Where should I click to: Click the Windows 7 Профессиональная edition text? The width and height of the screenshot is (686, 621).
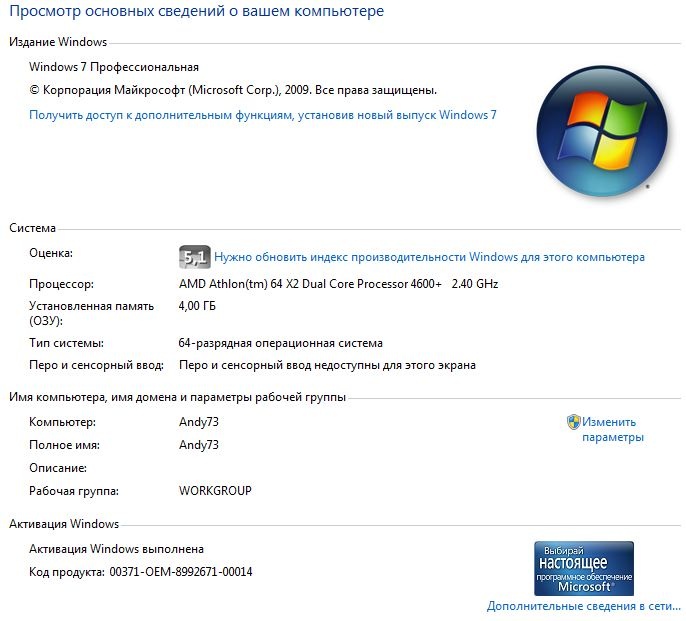coord(114,67)
